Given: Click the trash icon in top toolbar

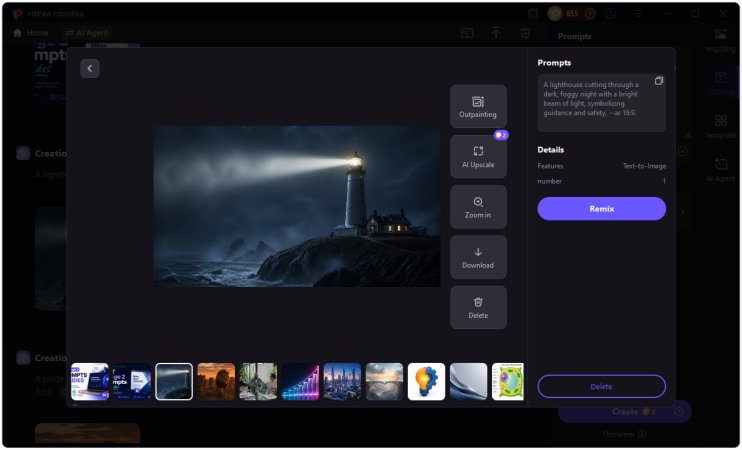Looking at the screenshot, I should [525, 33].
